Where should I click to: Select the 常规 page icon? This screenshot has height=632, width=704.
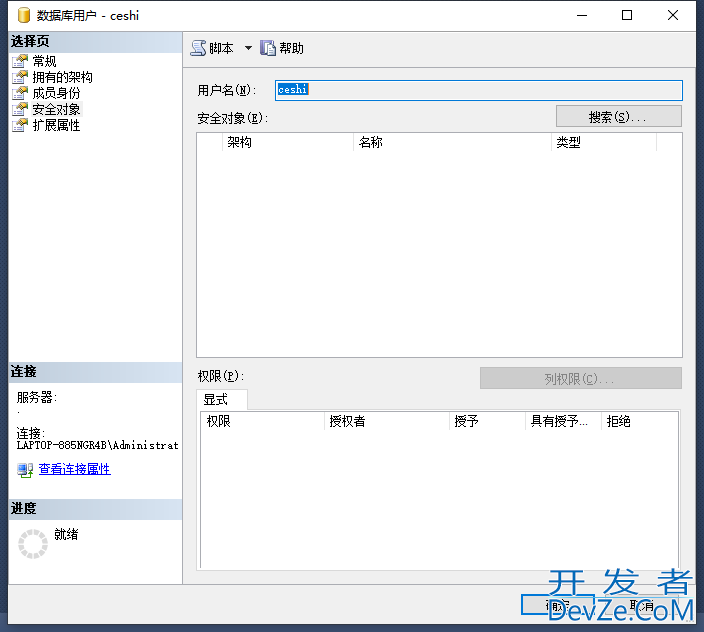coord(20,61)
